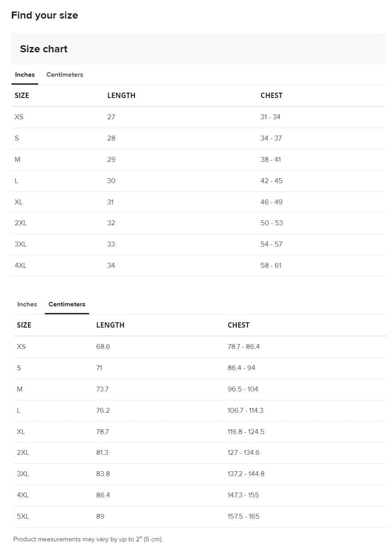Select the Inches tab above the first table

[x=25, y=74]
